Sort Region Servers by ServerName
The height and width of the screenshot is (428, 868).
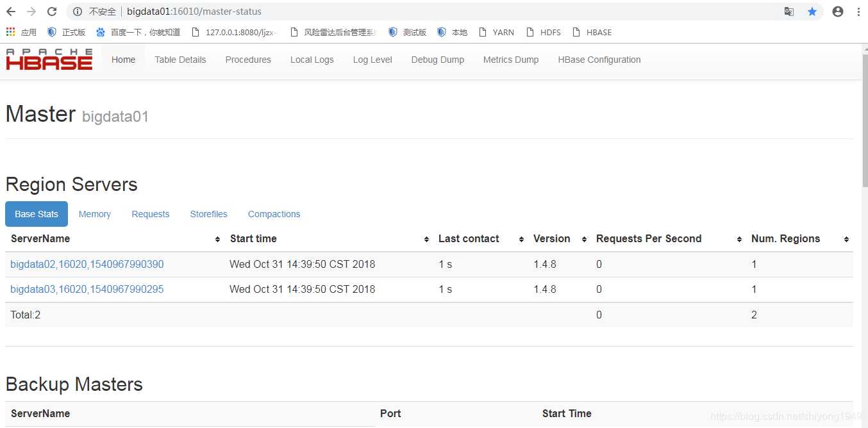pyautogui.click(x=115, y=239)
